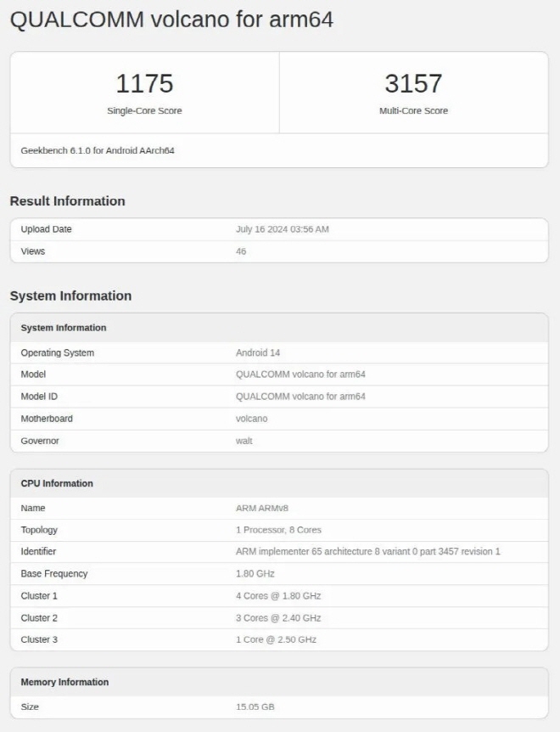
Task: Select the Model row value 'QUALCOMM volcano for arm64'
Action: click(x=300, y=374)
